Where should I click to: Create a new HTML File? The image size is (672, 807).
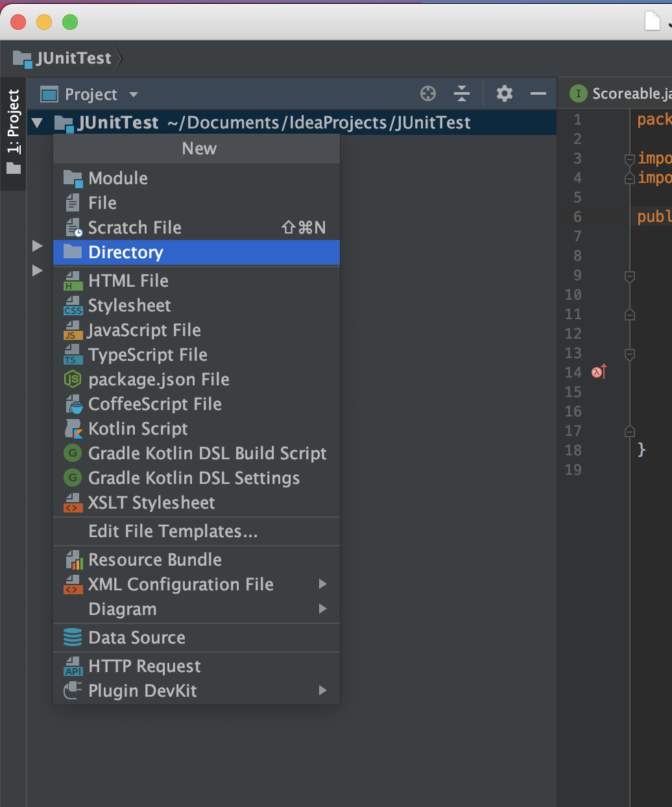(196, 281)
